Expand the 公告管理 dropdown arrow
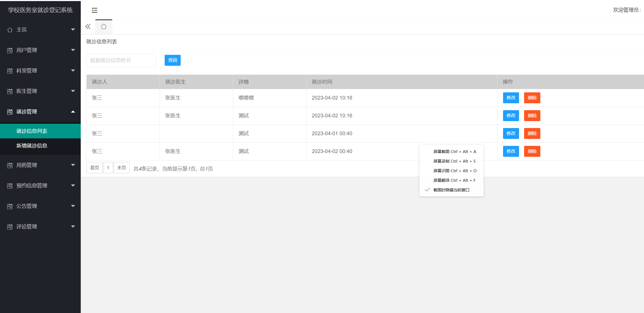The height and width of the screenshot is (313, 644). pos(73,206)
